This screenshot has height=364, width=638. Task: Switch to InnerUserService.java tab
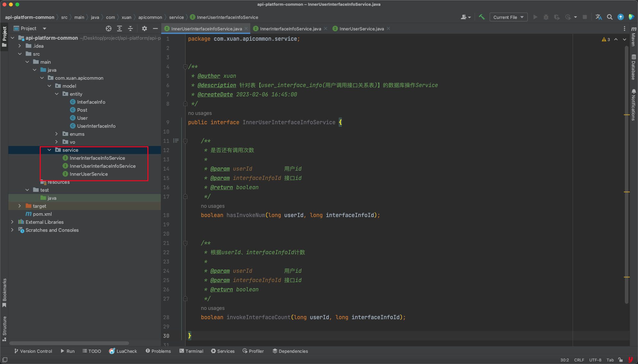361,29
